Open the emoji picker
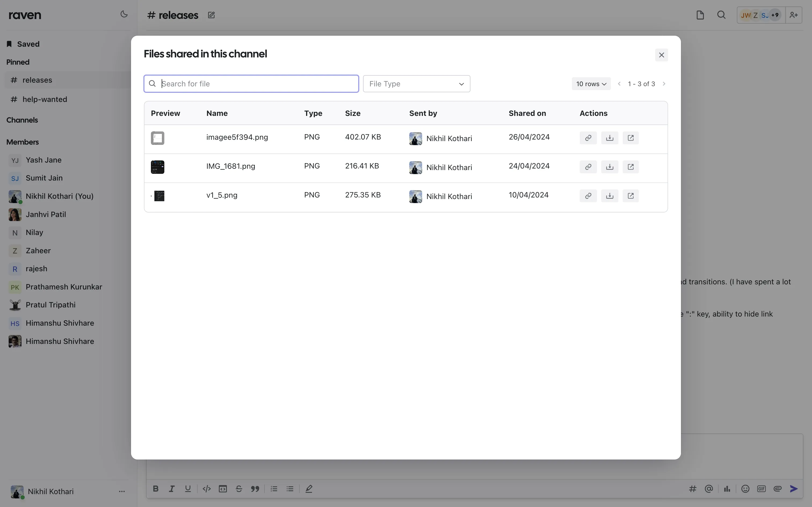The width and height of the screenshot is (812, 507). 745,488
